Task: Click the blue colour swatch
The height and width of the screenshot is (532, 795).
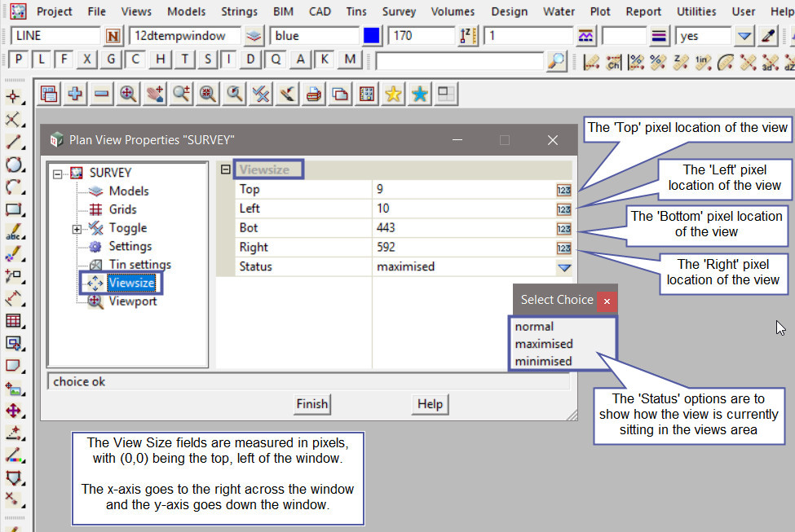Action: [x=372, y=36]
